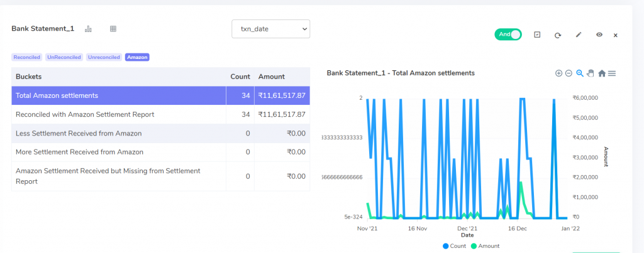Click the Count column header

coord(240,77)
